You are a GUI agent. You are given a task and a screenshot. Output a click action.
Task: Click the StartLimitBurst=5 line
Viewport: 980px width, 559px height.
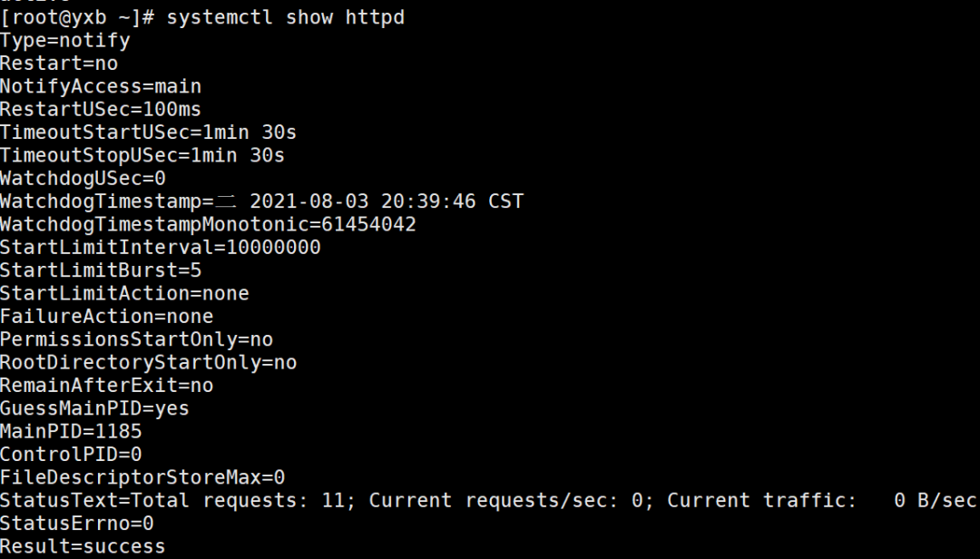click(101, 270)
